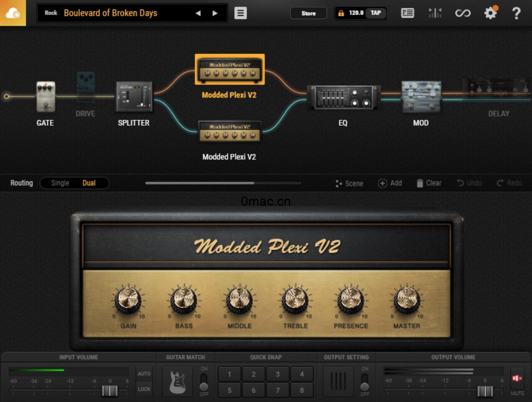Select the MOD pedal
This screenshot has width=532, height=402.
pyautogui.click(x=421, y=96)
